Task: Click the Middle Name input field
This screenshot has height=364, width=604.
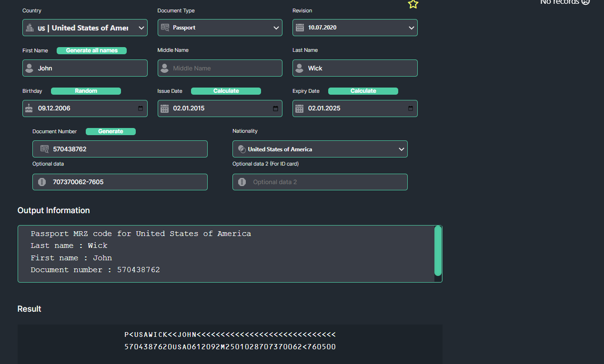Action: click(x=224, y=68)
